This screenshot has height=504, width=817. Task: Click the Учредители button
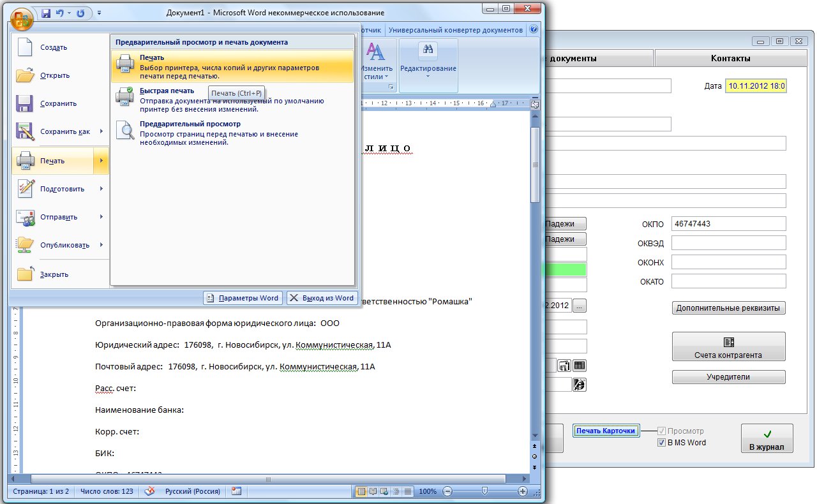click(729, 377)
